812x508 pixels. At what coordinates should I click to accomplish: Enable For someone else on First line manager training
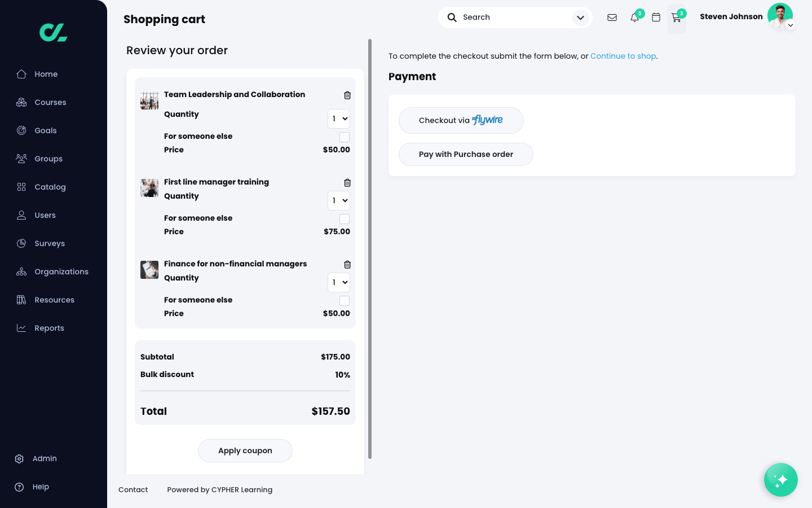[x=345, y=219]
